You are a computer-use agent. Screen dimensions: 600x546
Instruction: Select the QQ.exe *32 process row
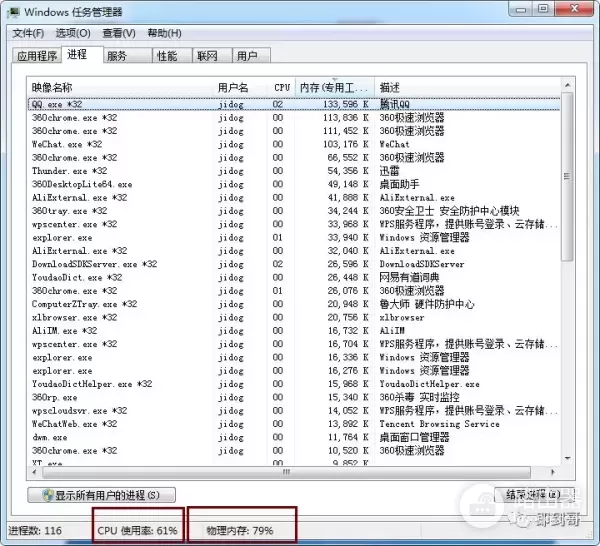tap(294, 104)
